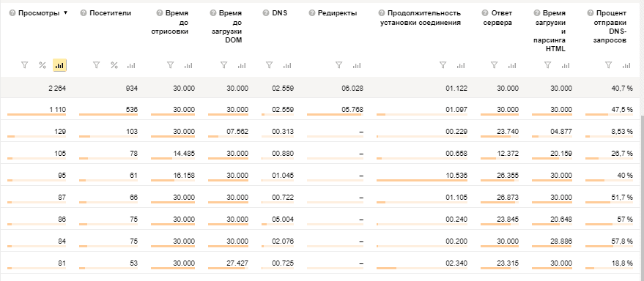Click bar chart icon under DNS column
Screen dimensions: 644x281
tap(287, 65)
